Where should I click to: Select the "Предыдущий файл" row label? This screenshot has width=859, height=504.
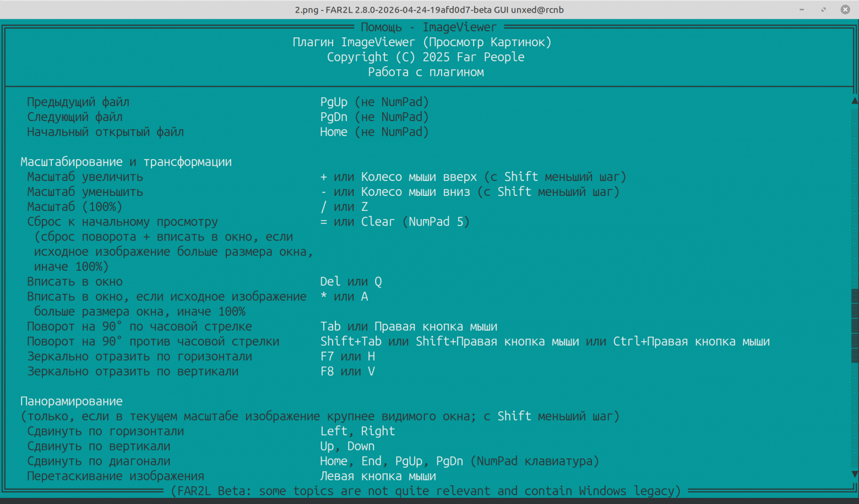pos(78,102)
